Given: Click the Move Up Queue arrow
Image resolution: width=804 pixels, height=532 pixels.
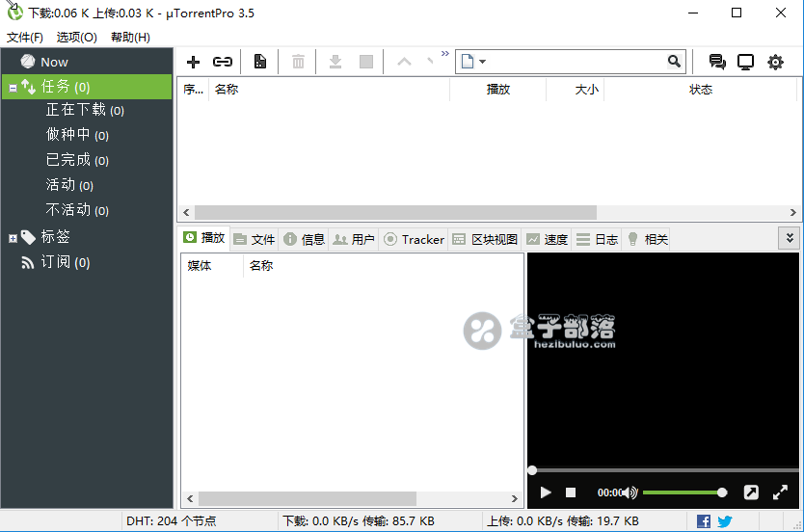Looking at the screenshot, I should click(405, 62).
